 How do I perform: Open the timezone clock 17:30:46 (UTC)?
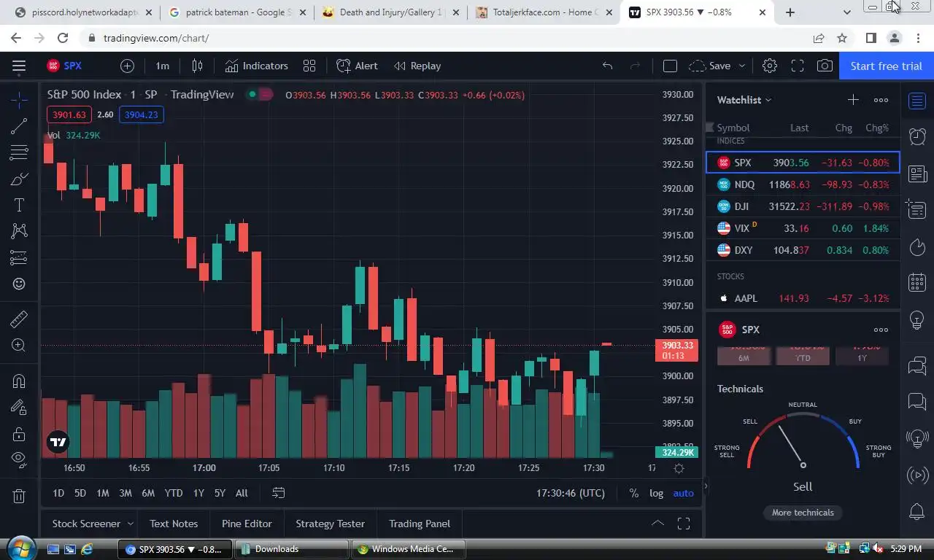tap(571, 493)
